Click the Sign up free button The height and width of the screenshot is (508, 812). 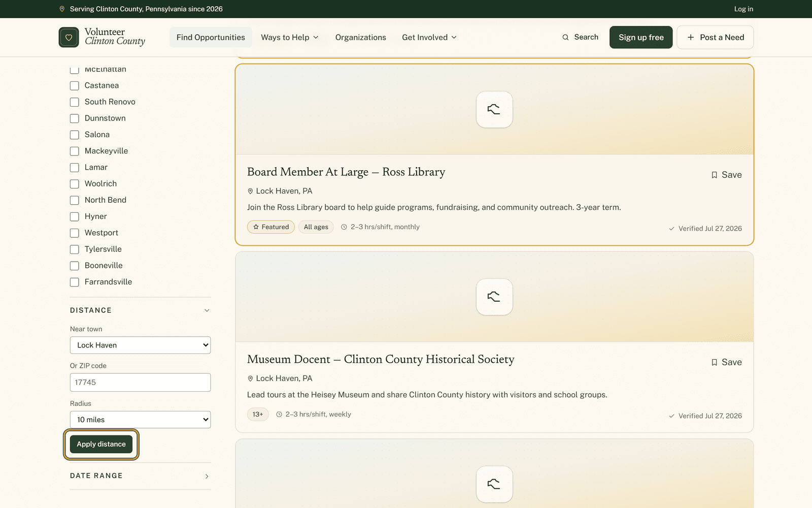(x=641, y=37)
